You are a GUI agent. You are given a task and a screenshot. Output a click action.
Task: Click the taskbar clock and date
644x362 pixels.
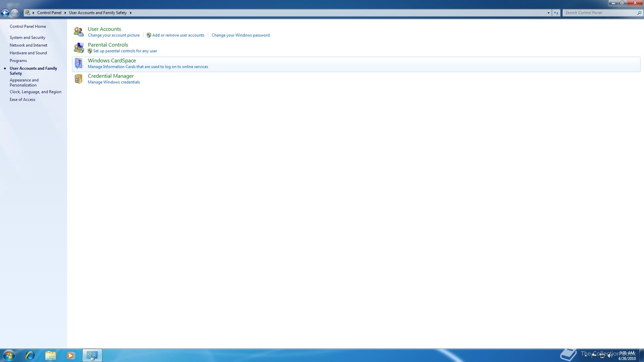pyautogui.click(x=627, y=356)
